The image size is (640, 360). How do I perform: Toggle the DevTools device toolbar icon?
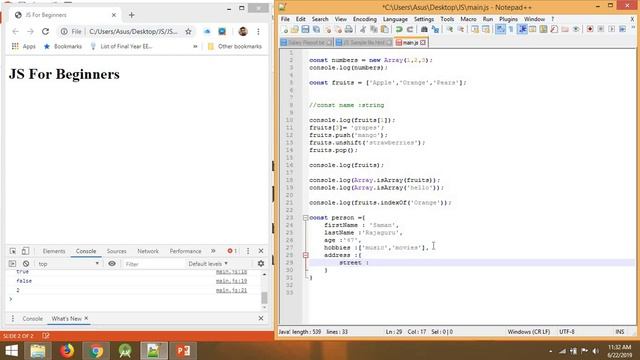[25, 251]
